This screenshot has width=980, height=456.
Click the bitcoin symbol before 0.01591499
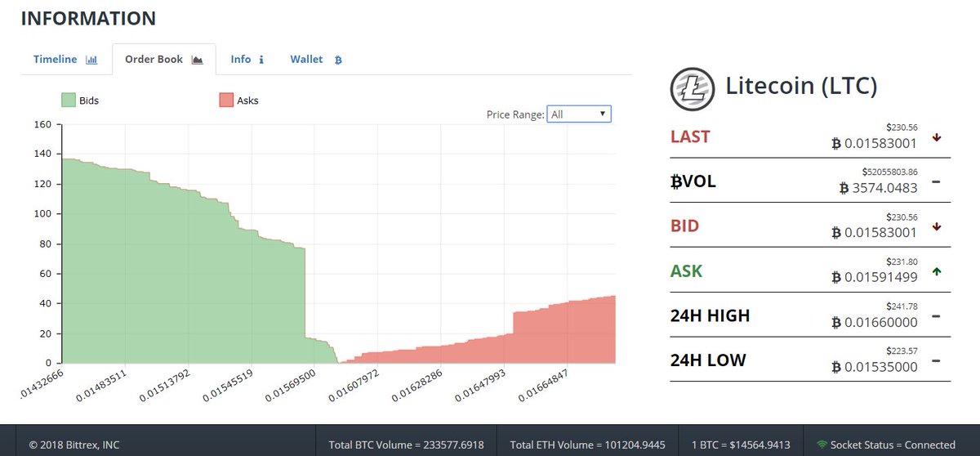click(836, 277)
